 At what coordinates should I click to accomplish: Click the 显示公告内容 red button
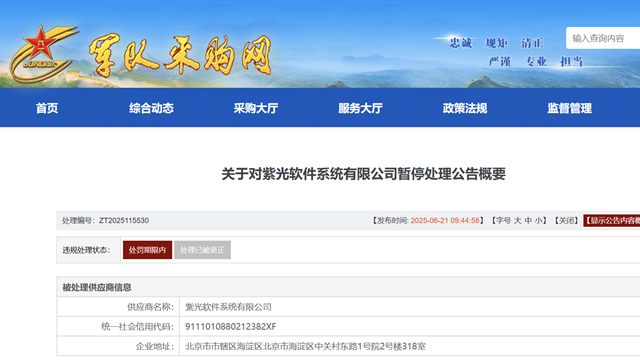click(611, 221)
